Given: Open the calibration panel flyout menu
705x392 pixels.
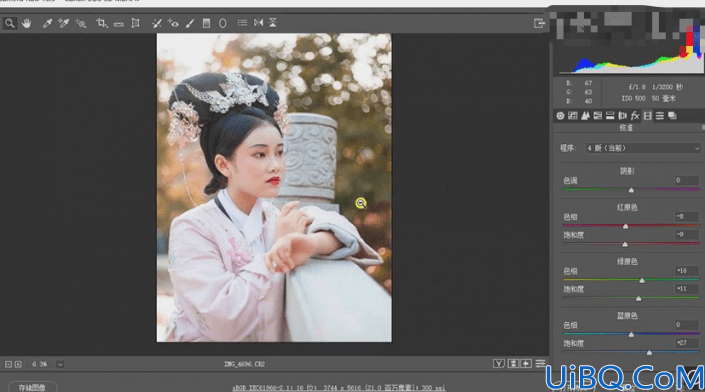Looking at the screenshot, I should 703,128.
